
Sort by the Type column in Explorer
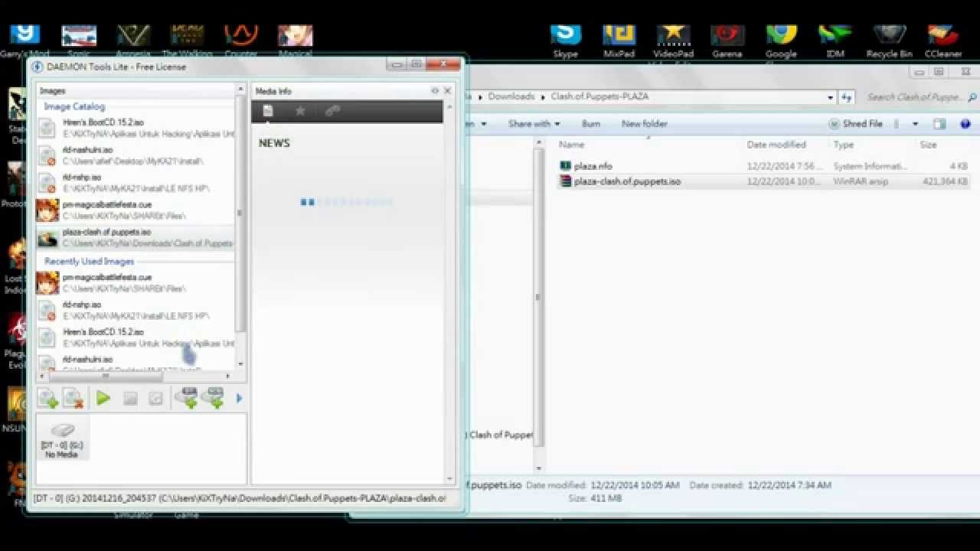[x=843, y=145]
